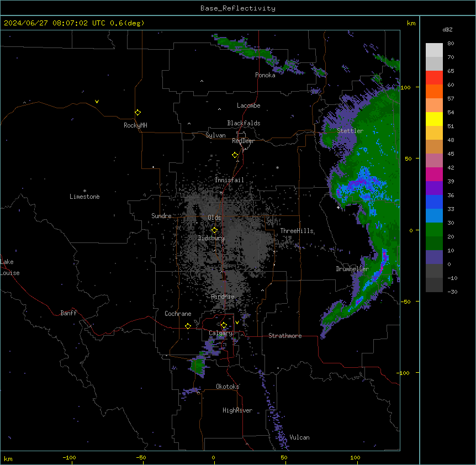This screenshot has height=465, width=476.
Task: Click the 80 value in dBZ legend
Action: point(451,44)
